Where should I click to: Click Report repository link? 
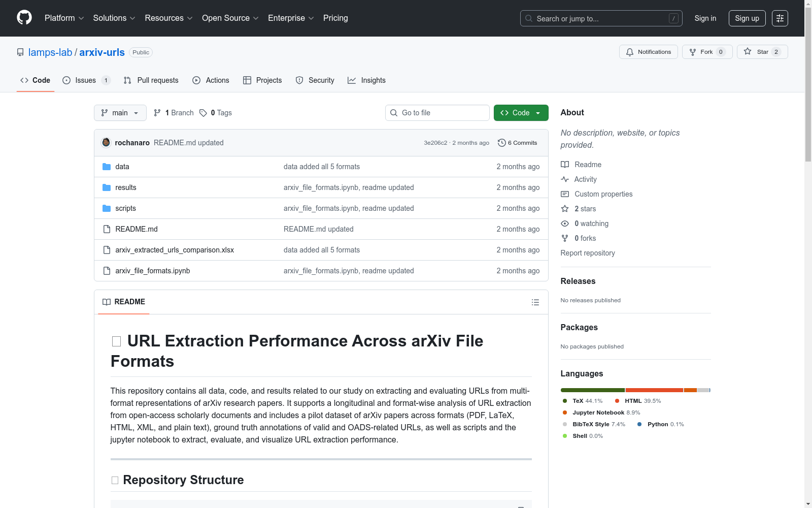[588, 253]
